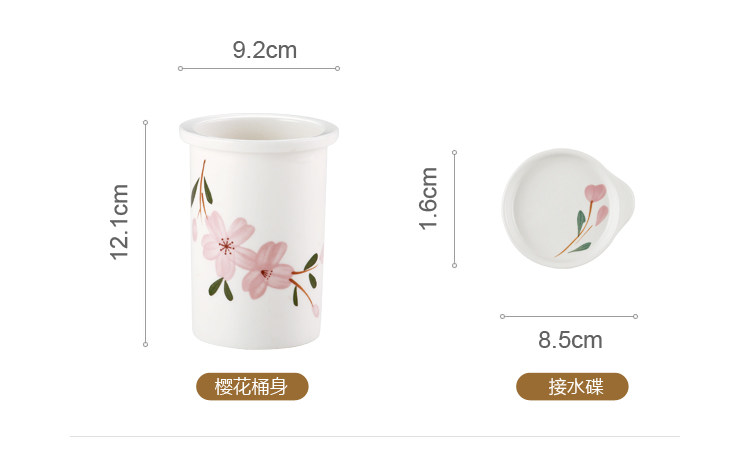Click the horizontal divider line at bottom
The width and height of the screenshot is (750, 460).
pos(375,436)
